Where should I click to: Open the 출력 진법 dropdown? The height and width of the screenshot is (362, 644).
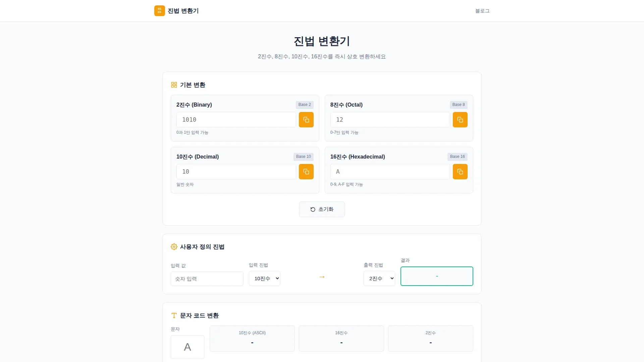pos(379,278)
